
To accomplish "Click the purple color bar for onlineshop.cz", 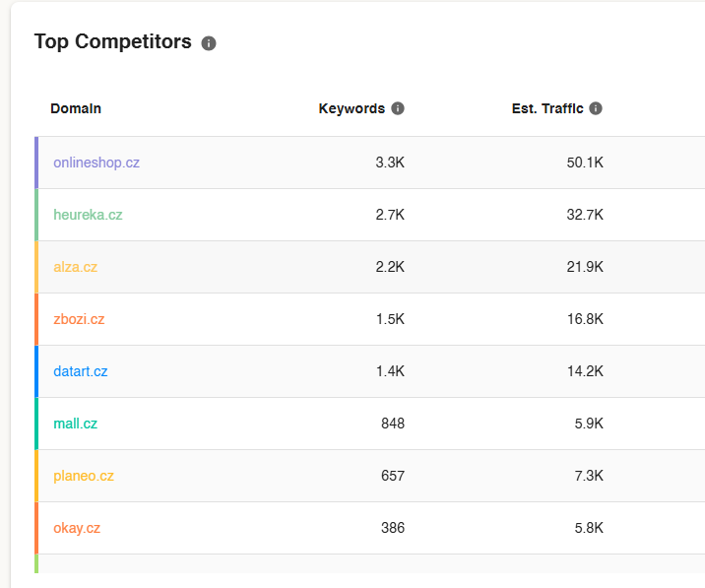I will [x=36, y=163].
